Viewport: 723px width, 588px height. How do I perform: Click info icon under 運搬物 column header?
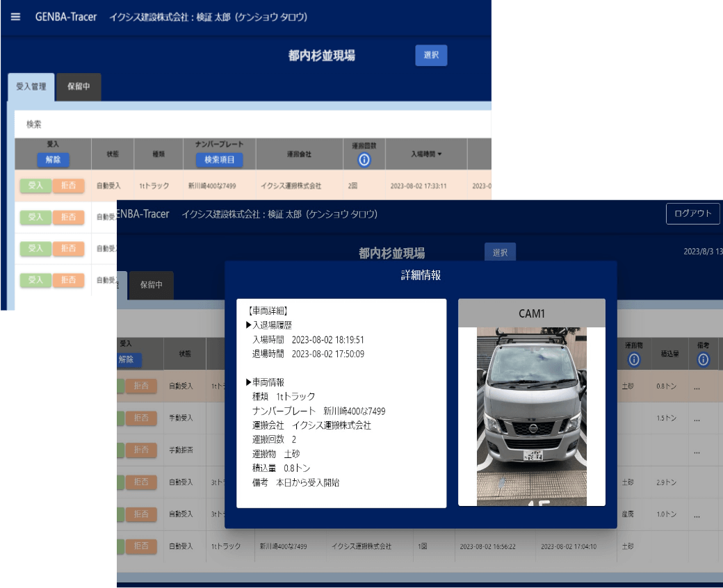pos(633,359)
